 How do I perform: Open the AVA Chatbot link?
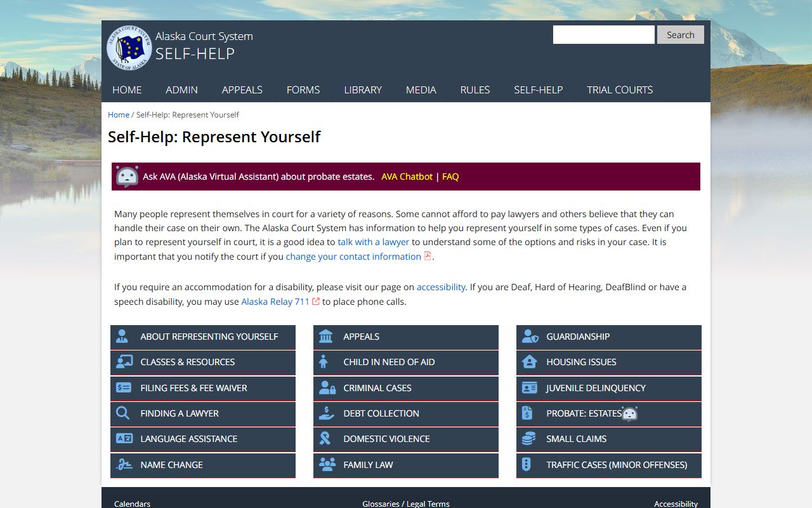click(x=407, y=177)
